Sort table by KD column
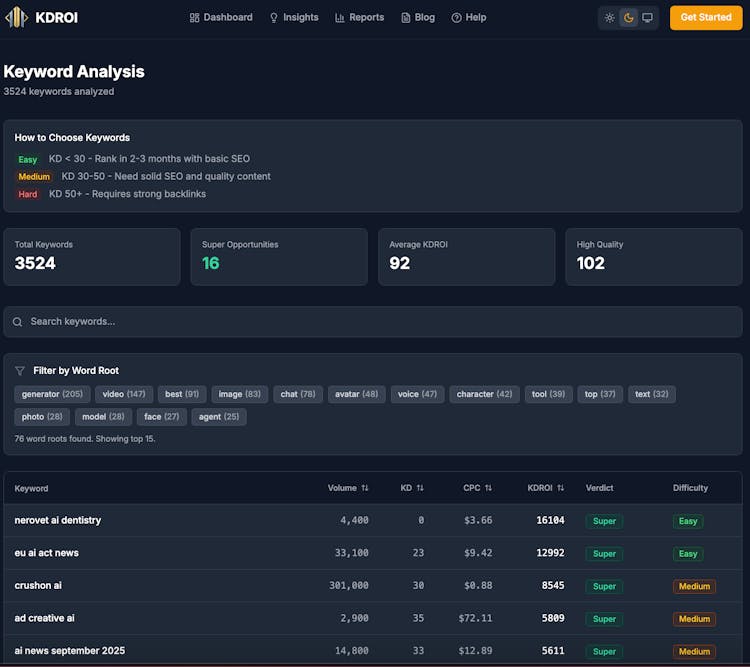750x667 pixels. (x=412, y=488)
